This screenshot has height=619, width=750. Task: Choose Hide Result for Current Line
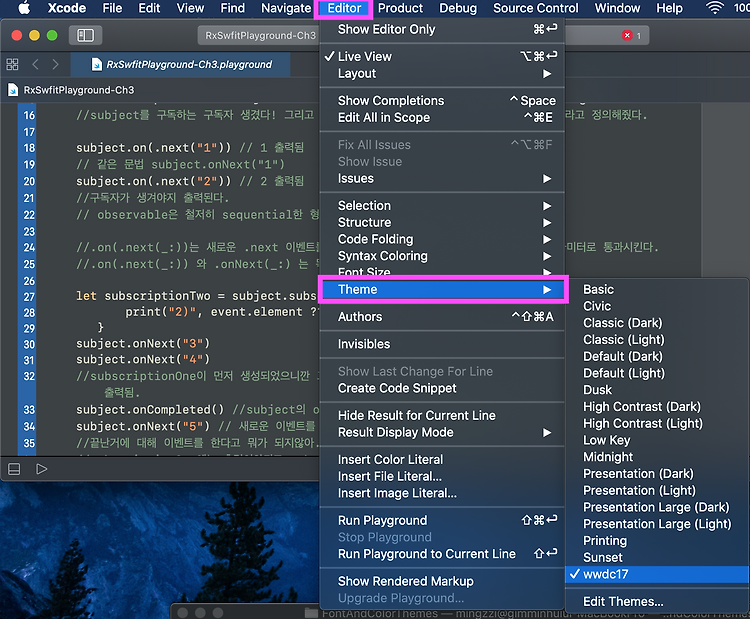[441, 416]
